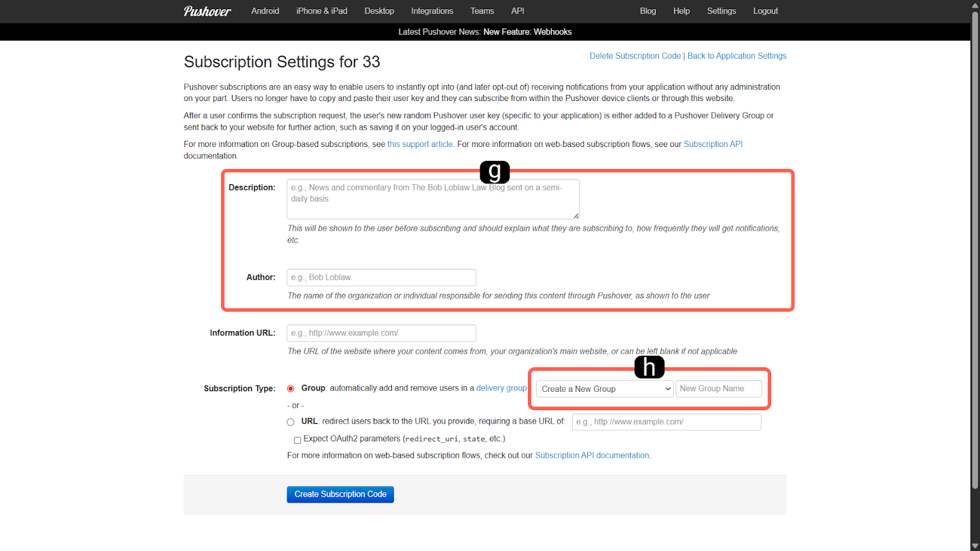
Task: Open the New Feature: Webhooks news link
Action: click(527, 32)
